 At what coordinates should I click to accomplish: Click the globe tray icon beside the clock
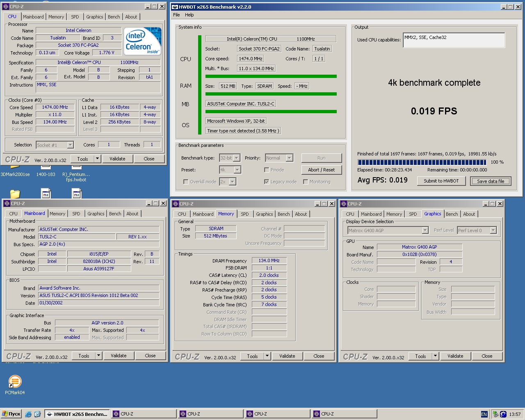pos(503,414)
